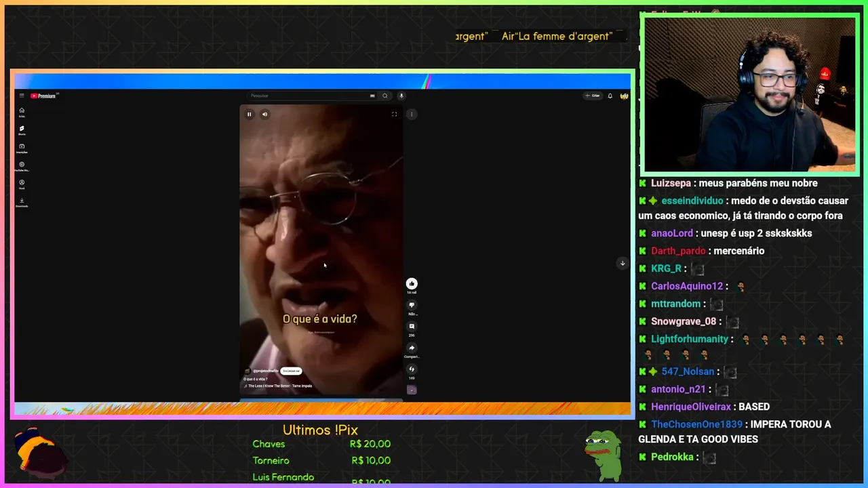Image resolution: width=868 pixels, height=488 pixels.
Task: Click the Chaves donation entry
Action: [x=269, y=444]
